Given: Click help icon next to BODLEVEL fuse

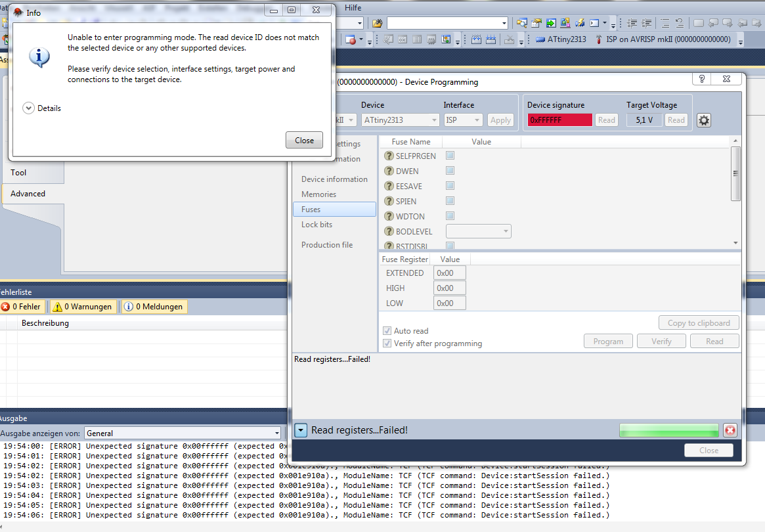Looking at the screenshot, I should [x=389, y=231].
